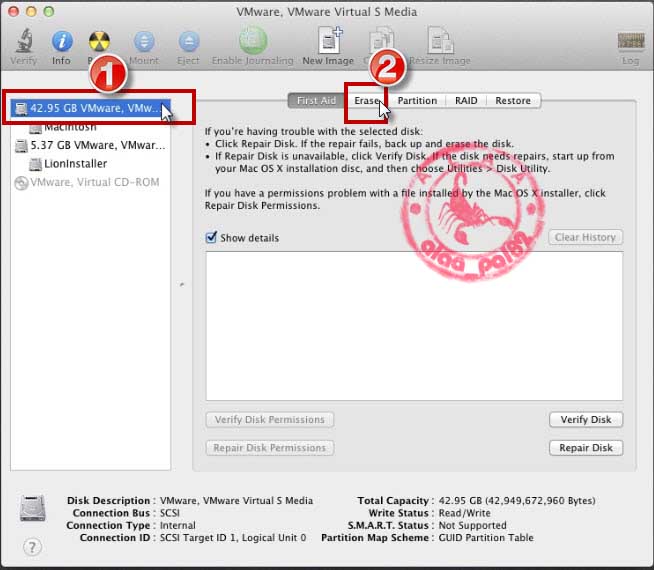Select the 42.95 GB VMware disk
This screenshot has width=654, height=570.
click(91, 108)
